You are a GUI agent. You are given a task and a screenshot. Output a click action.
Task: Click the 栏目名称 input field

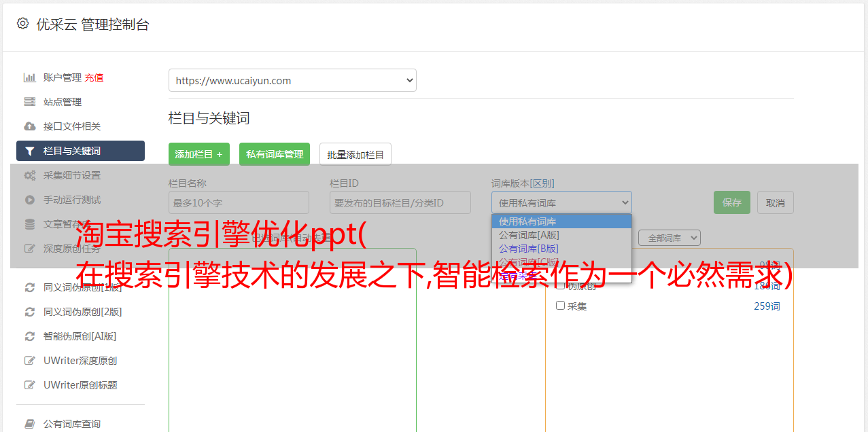[x=239, y=202]
